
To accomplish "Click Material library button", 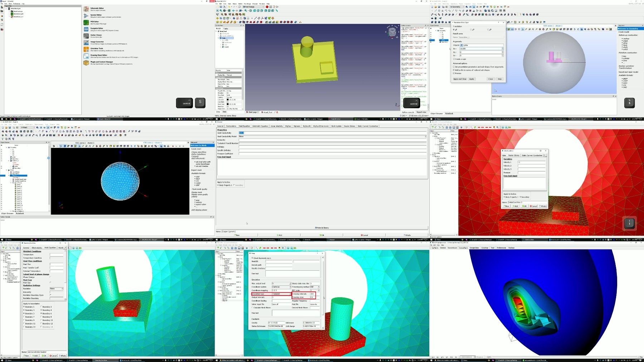I will click(322, 228).
